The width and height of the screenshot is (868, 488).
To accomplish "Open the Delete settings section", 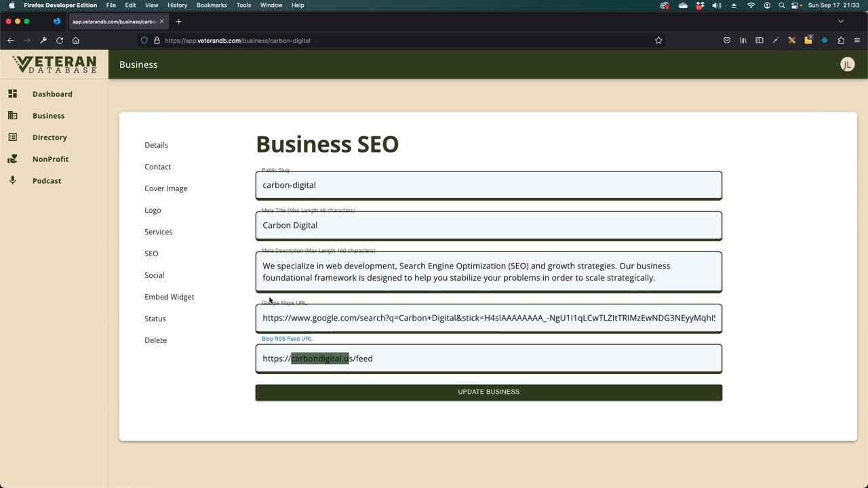I will [x=155, y=340].
